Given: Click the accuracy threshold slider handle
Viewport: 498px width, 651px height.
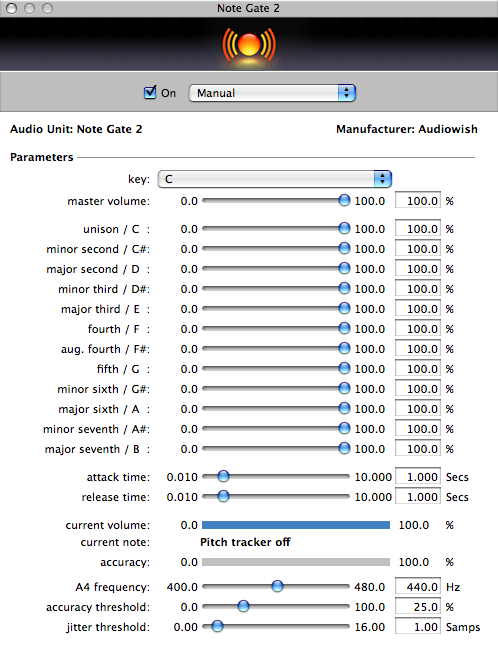Looking at the screenshot, I should [243, 606].
